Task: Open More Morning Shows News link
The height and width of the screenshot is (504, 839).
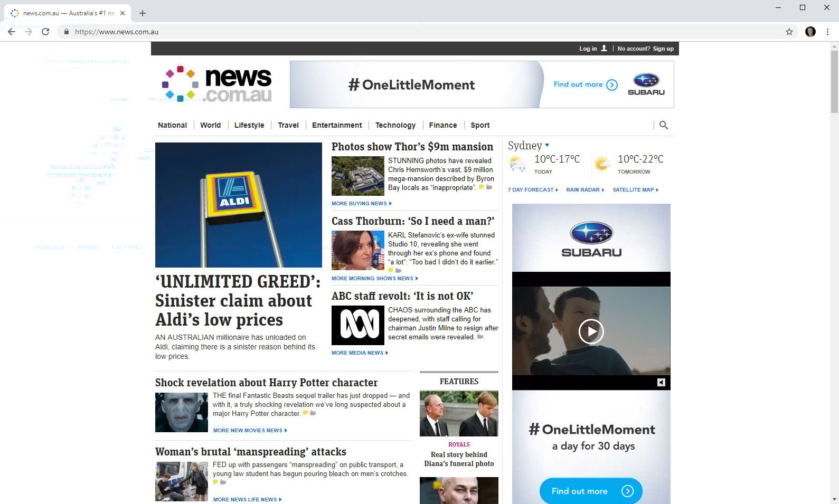Action: tap(375, 278)
